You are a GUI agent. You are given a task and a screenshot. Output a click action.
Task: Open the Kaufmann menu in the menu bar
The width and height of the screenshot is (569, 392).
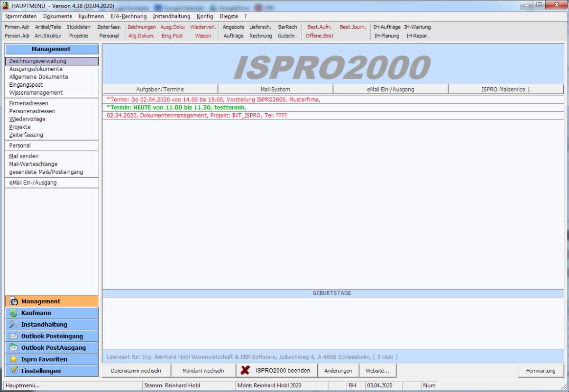pyautogui.click(x=91, y=17)
